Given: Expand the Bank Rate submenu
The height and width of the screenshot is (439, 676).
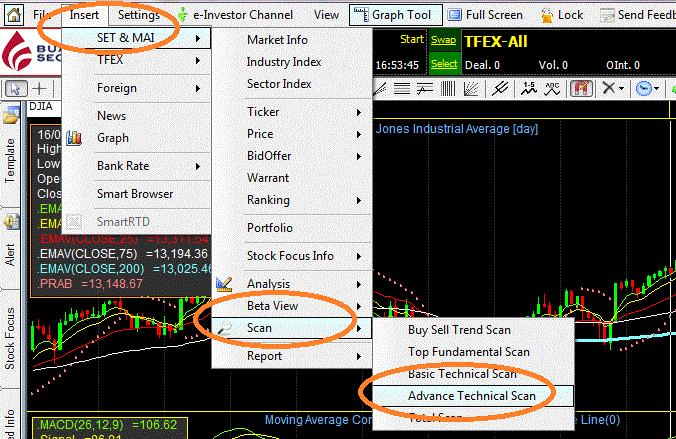Looking at the screenshot, I should [x=136, y=166].
